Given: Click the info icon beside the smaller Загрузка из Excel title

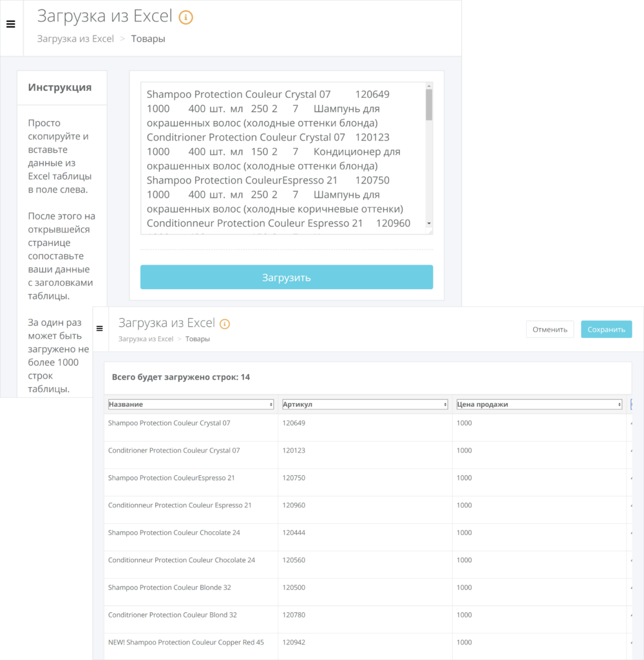Looking at the screenshot, I should 225,324.
